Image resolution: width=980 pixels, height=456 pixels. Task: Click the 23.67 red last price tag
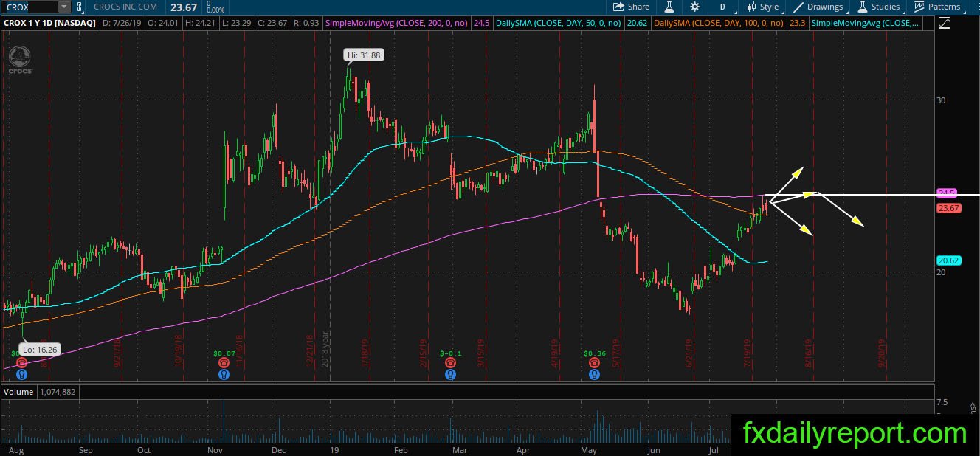pos(948,208)
